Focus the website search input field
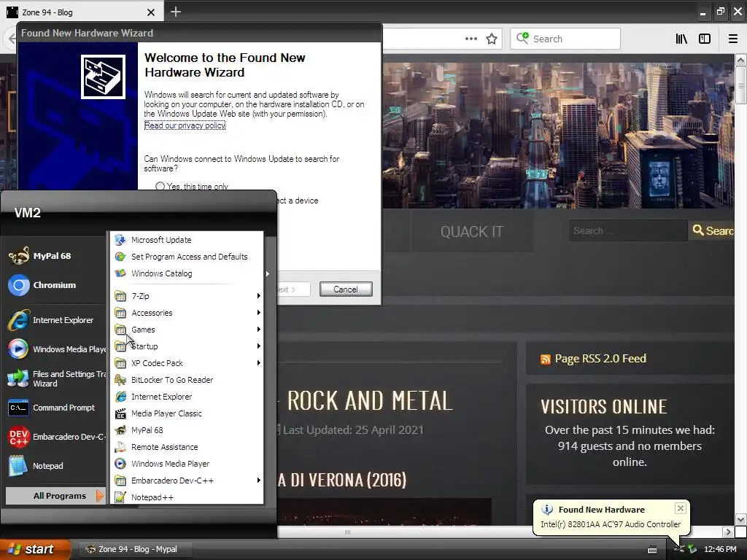The height and width of the screenshot is (560, 747). (628, 230)
